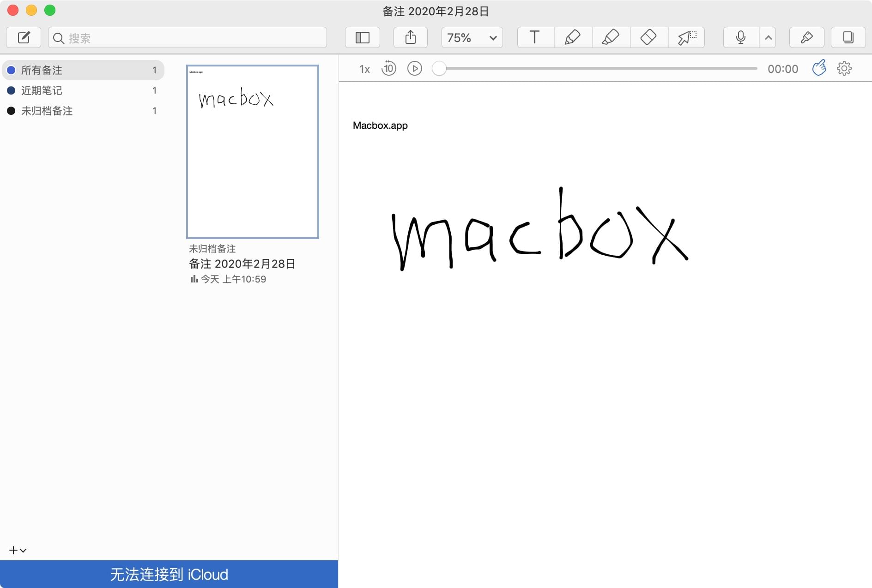Start recording with microphone button
Viewport: 872px width, 588px height.
click(741, 37)
